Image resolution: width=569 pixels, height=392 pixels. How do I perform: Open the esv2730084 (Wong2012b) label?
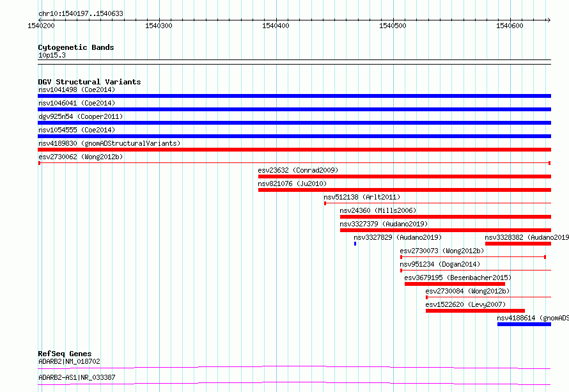pos(467,291)
